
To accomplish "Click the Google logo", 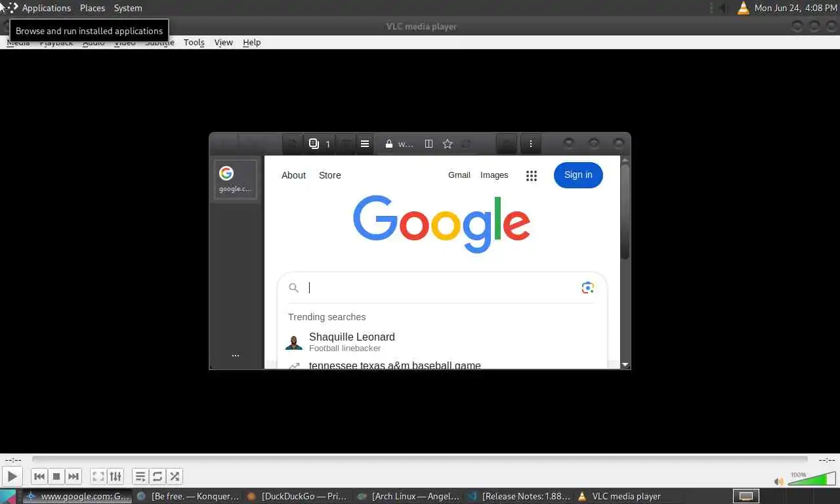I will point(442,224).
